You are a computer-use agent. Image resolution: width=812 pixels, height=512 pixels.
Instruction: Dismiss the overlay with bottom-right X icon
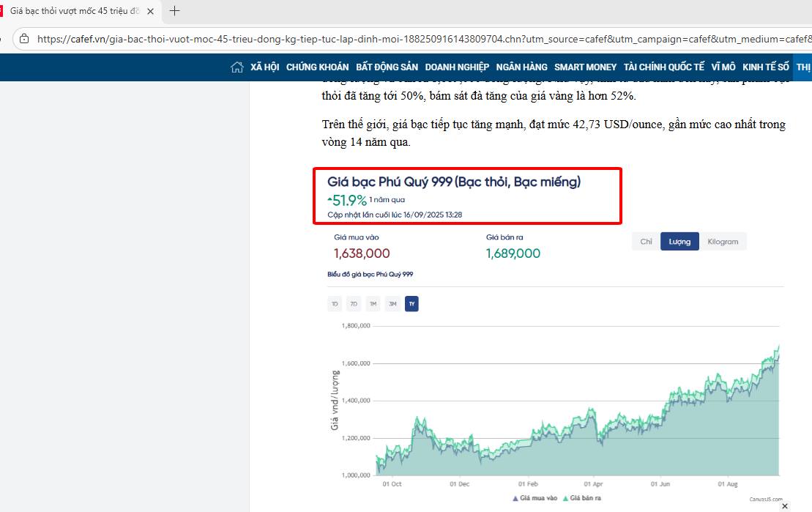click(785, 505)
